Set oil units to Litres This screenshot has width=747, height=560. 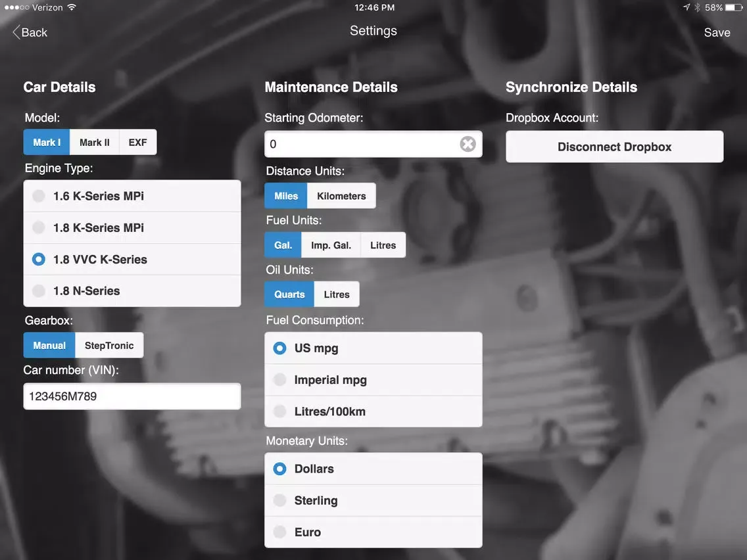(336, 294)
